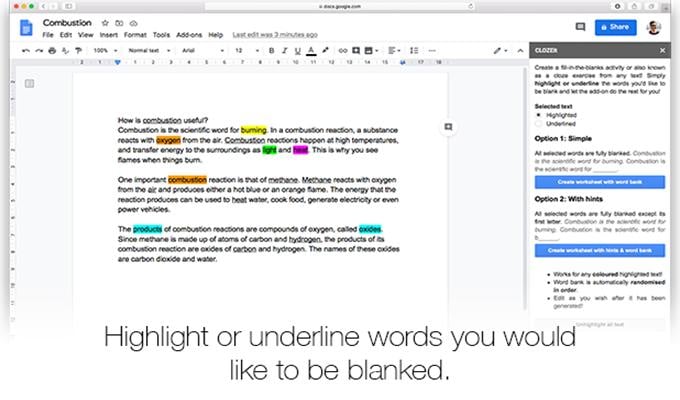
Task: Undo the last action
Action: (26, 51)
